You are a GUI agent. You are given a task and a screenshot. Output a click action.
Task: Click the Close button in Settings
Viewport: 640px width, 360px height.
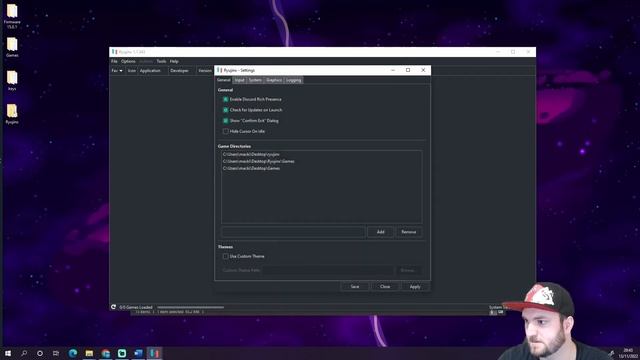[385, 287]
